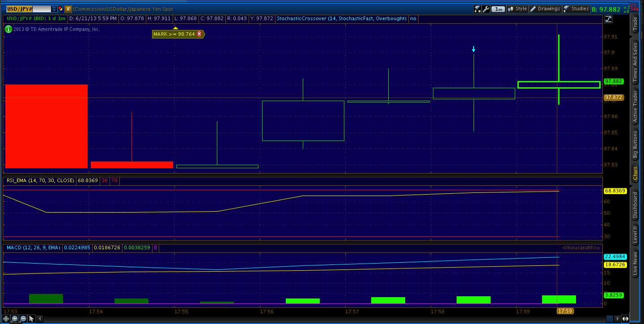
Task: Click the low price readout L: 97.868
Action: [x=186, y=19]
